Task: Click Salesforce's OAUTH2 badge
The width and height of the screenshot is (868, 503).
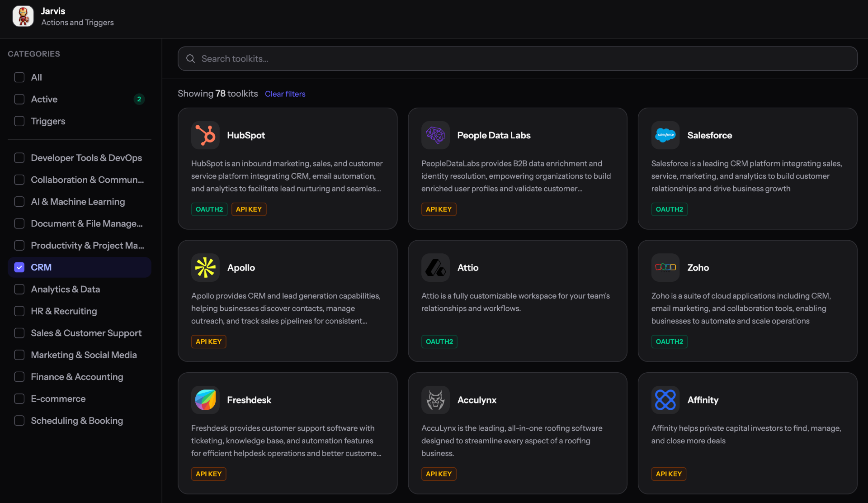Action: 670,209
